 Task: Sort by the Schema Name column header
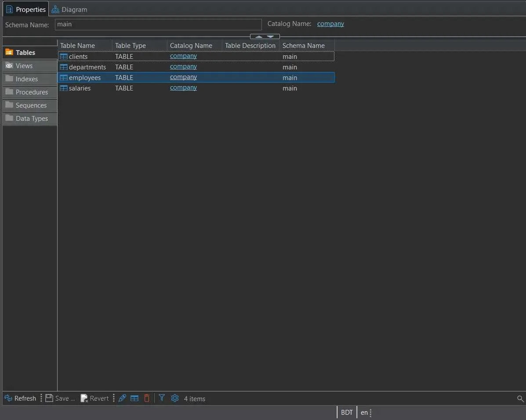pyautogui.click(x=307, y=46)
